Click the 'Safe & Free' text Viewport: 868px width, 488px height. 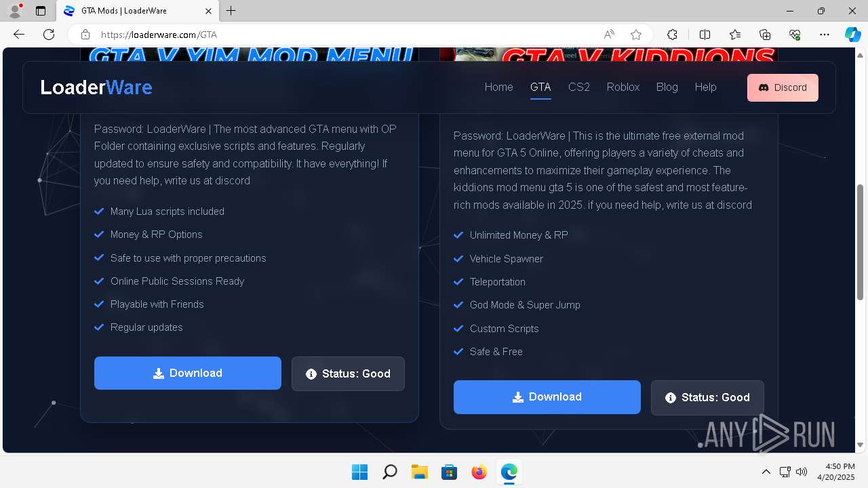(x=496, y=352)
